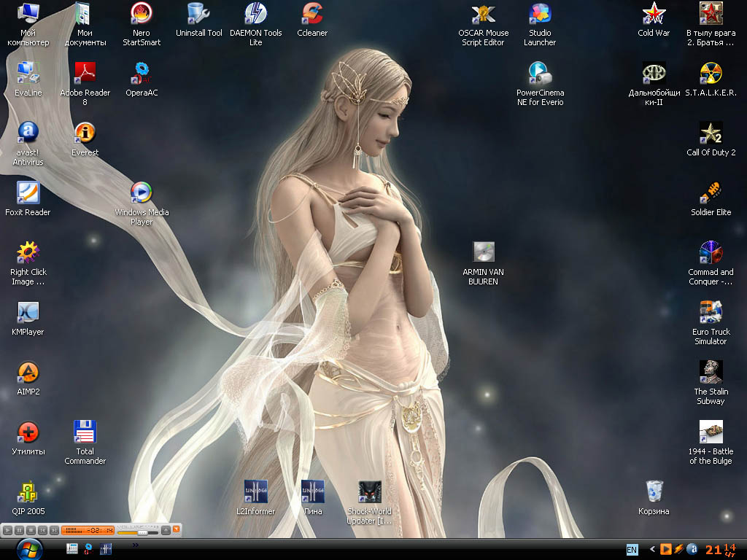Skip to previous track in mini player
747x560 pixels.
coord(42,530)
